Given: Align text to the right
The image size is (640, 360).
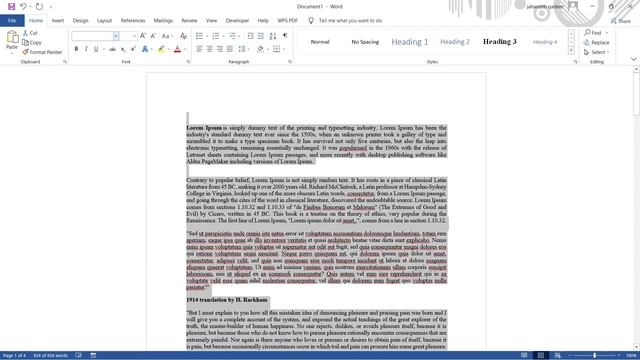Looking at the screenshot, I should 220,49.
